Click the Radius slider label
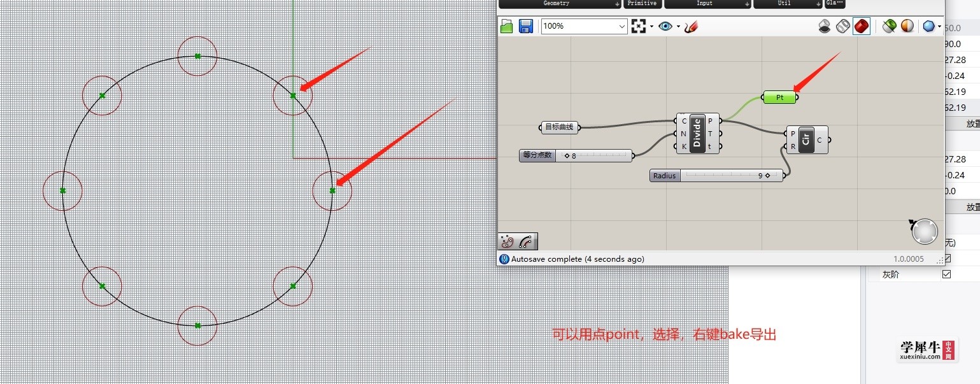Screen dimensions: 980x384 665,176
